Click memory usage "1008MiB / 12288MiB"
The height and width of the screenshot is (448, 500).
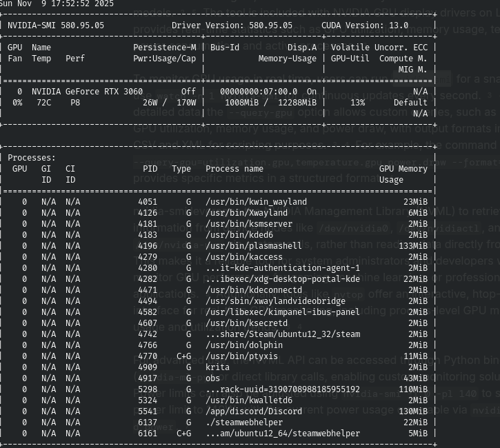271,103
